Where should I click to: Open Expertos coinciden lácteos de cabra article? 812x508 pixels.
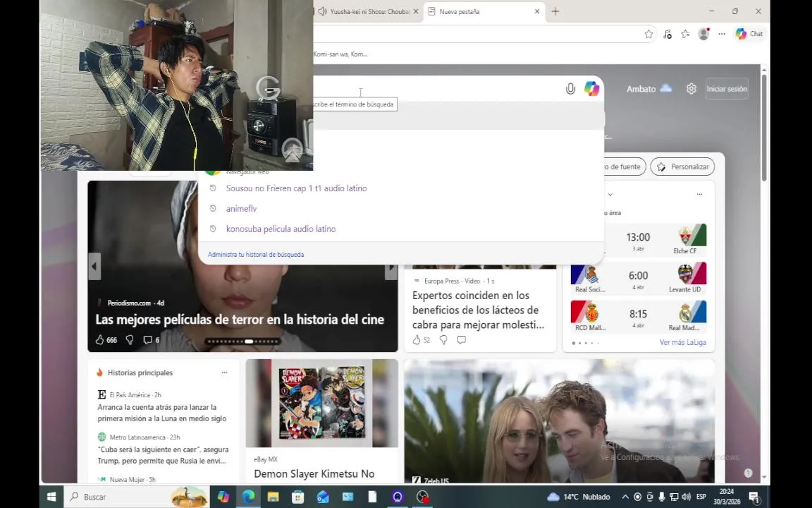coord(478,310)
